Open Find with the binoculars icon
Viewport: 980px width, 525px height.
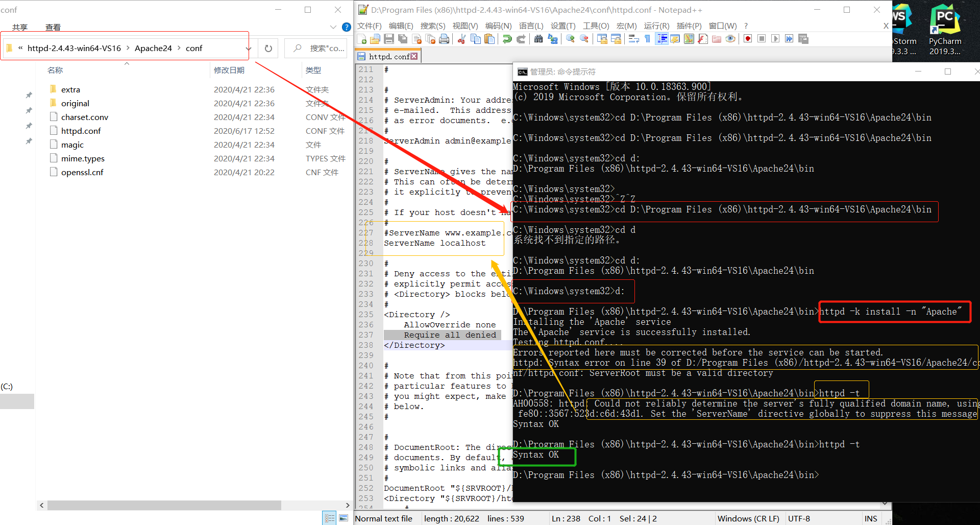[x=538, y=39]
